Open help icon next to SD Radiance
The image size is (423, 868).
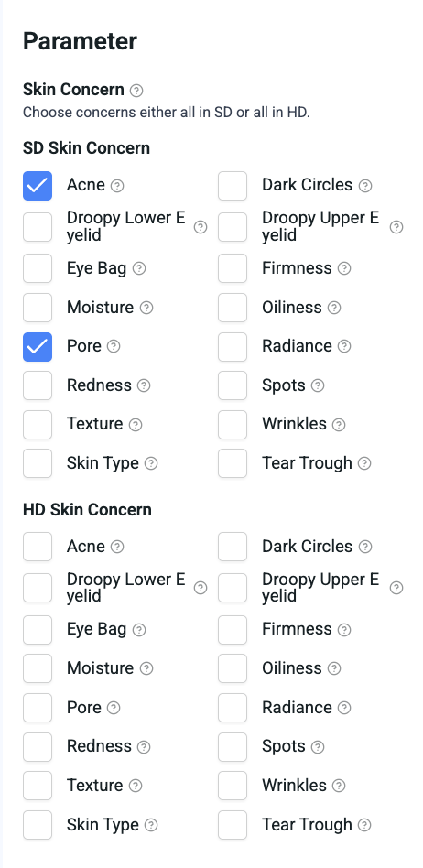pyautogui.click(x=344, y=346)
